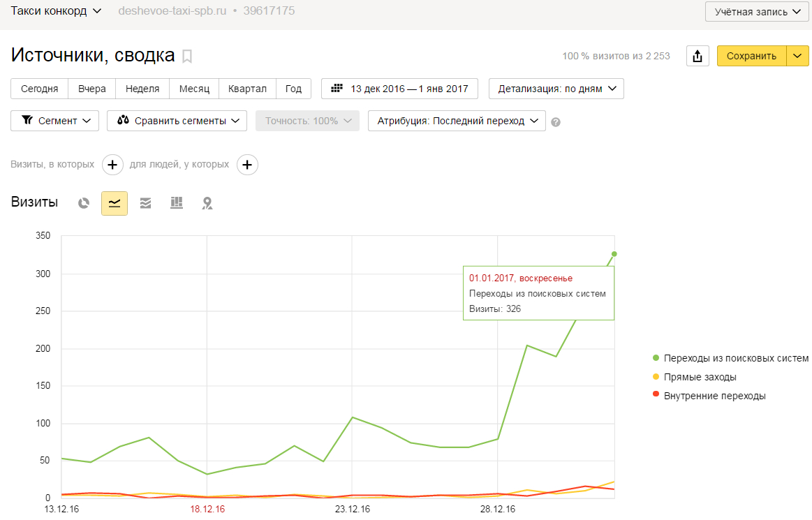Toggle the direct visits legend series
This screenshot has width=812, height=520.
[x=700, y=377]
